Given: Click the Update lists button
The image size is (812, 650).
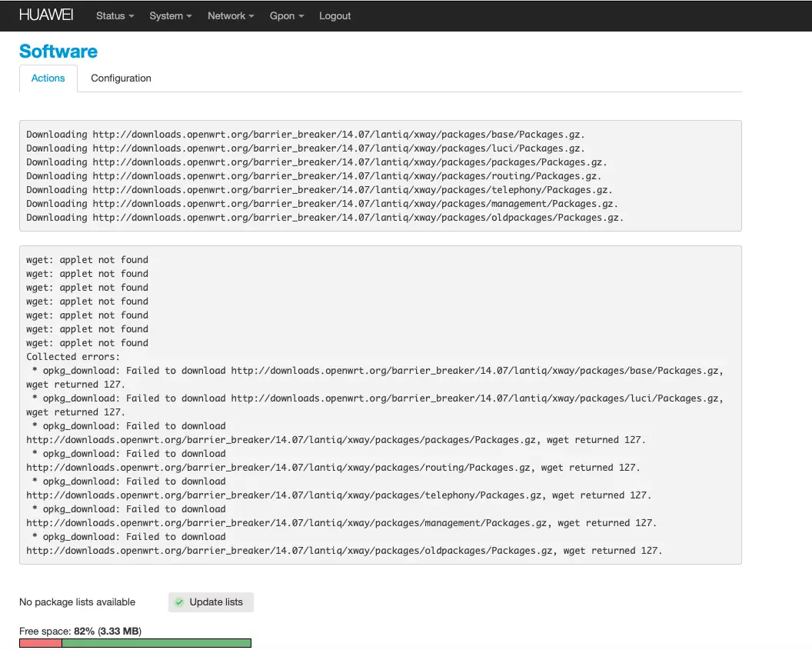Looking at the screenshot, I should coord(211,602).
